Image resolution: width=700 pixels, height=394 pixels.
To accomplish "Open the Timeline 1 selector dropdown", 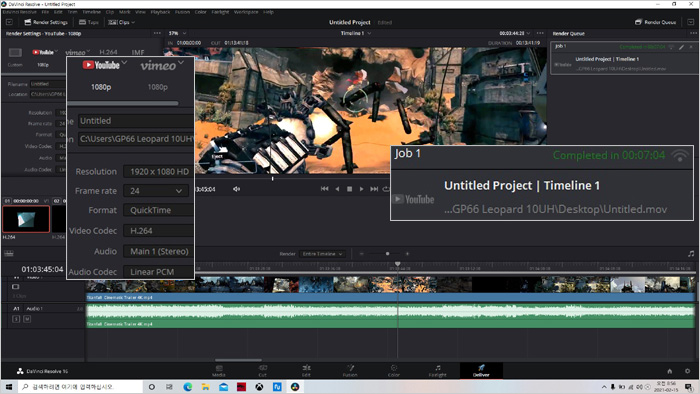I will (x=356, y=33).
